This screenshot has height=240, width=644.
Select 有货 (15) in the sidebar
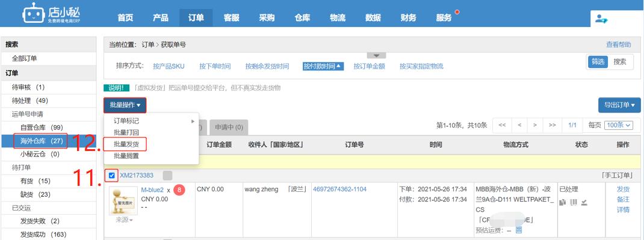click(49, 181)
